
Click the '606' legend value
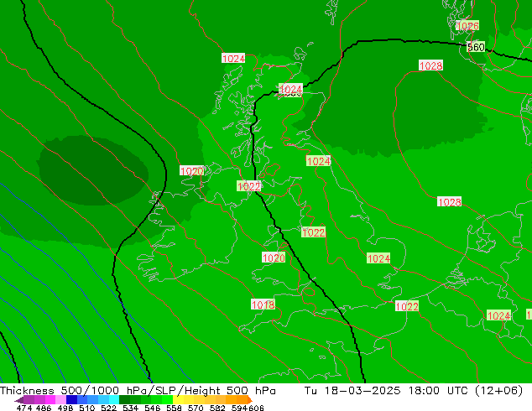point(256,408)
